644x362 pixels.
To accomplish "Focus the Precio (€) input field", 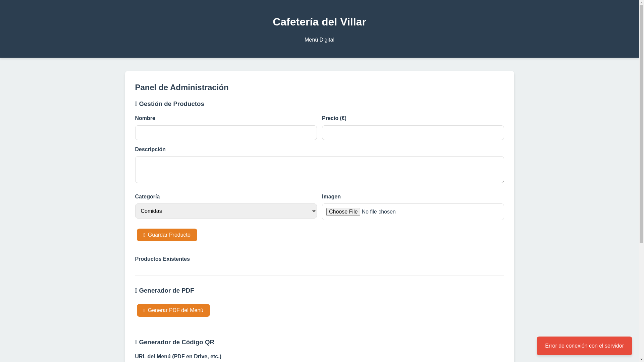I will [x=413, y=133].
